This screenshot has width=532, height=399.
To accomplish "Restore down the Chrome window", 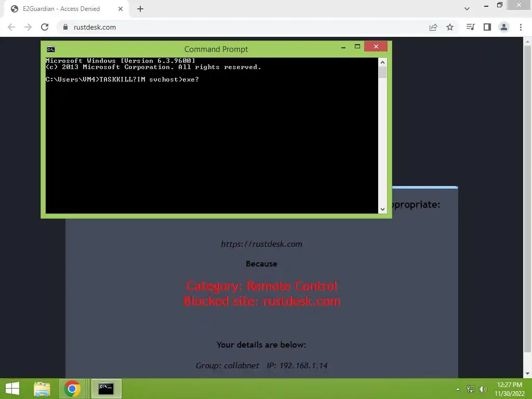I will coord(500,5).
